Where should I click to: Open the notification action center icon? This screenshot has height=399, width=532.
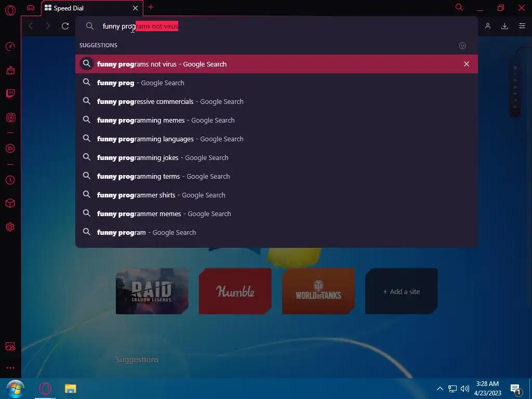[x=516, y=389]
